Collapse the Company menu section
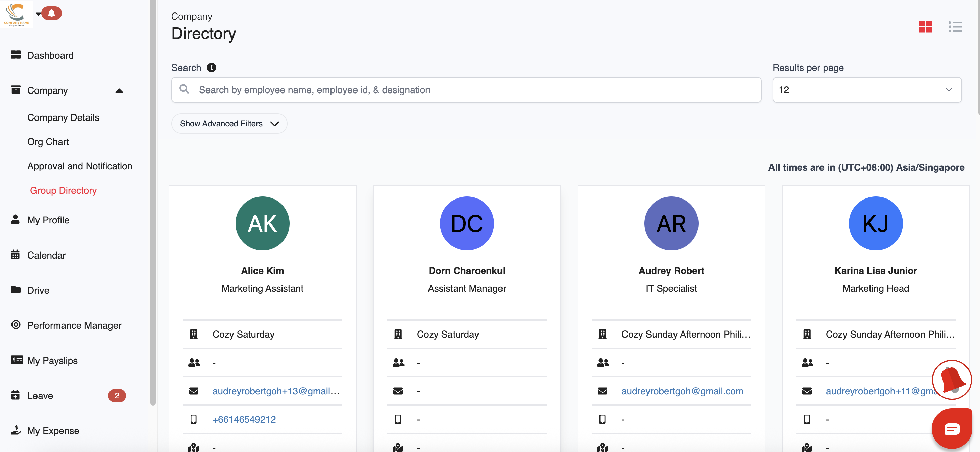 119,91
